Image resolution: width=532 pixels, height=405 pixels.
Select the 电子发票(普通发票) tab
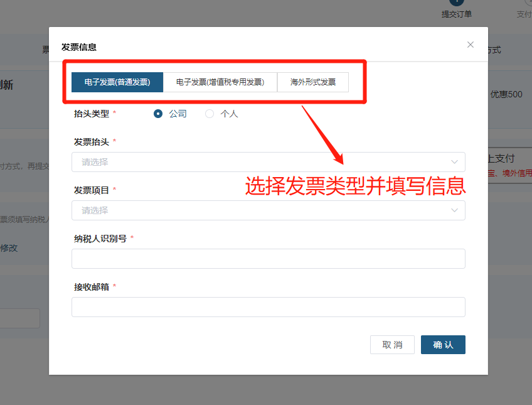117,82
